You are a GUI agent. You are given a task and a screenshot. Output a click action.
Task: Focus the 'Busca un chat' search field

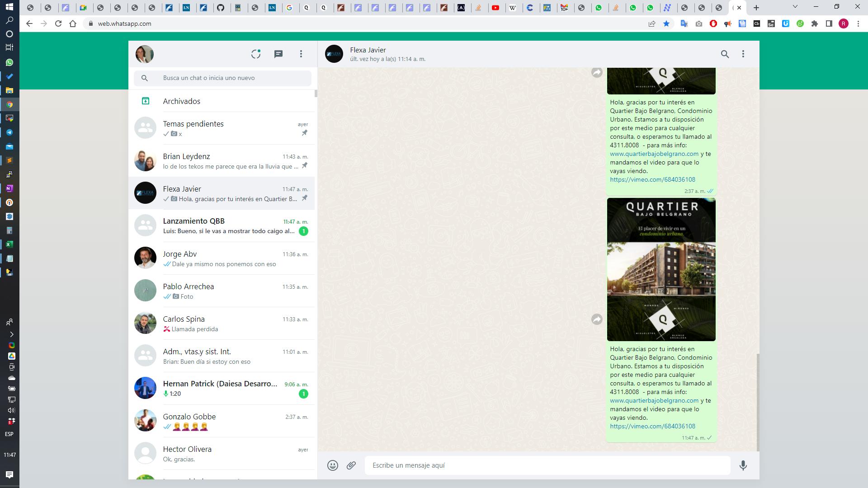[222, 78]
